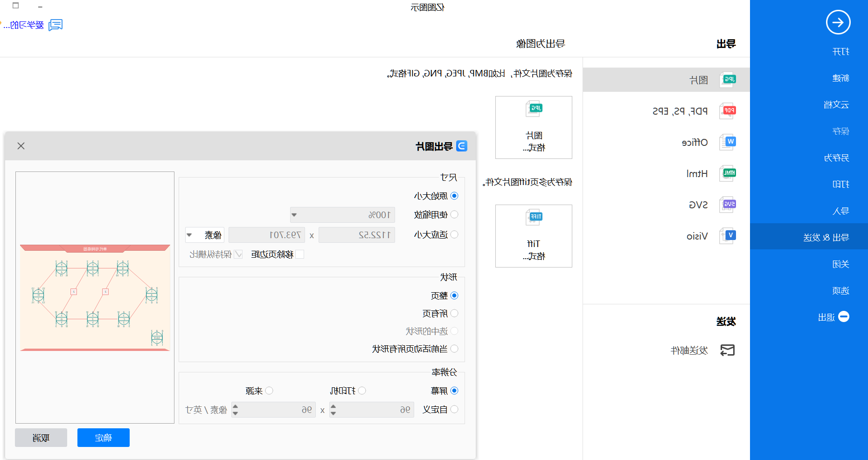The width and height of the screenshot is (868, 460).
Task: Select 自定义 resolution option
Action: tap(454, 409)
